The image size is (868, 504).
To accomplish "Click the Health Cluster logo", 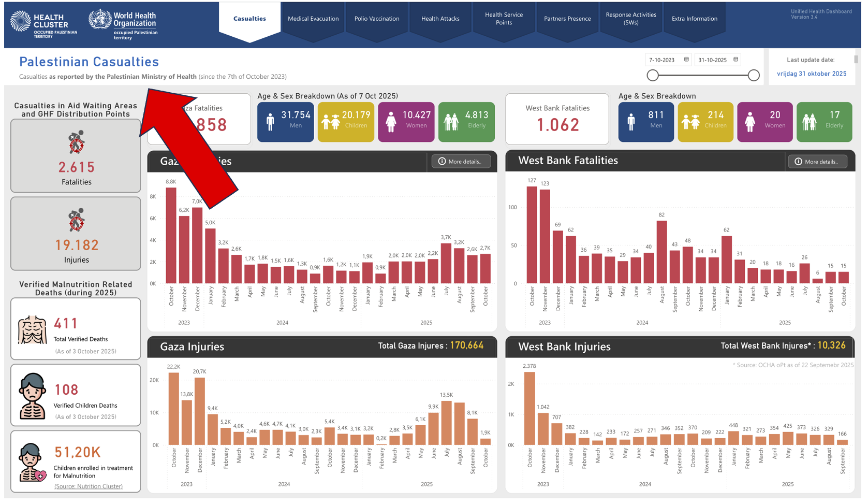I will 43,24.
